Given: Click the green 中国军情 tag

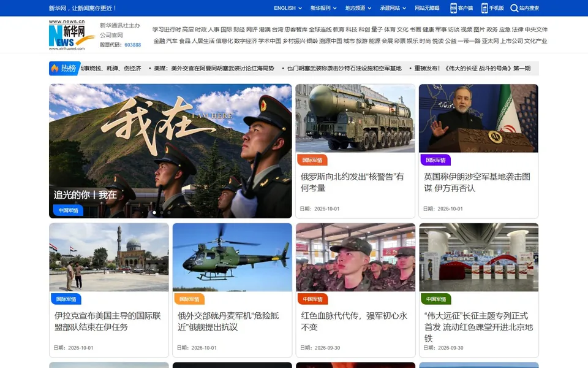Looking at the screenshot, I should tap(435, 299).
